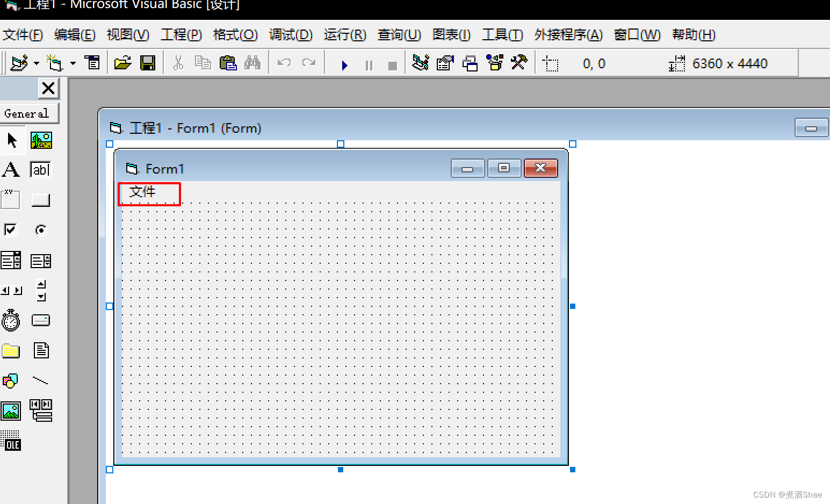Select the Pointer tool in toolbox

tap(12, 140)
